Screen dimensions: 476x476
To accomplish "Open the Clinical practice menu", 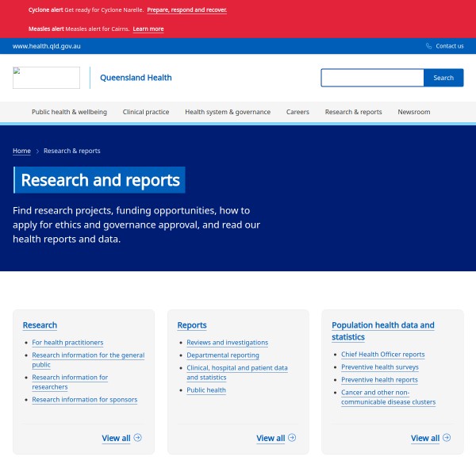I will (x=146, y=112).
